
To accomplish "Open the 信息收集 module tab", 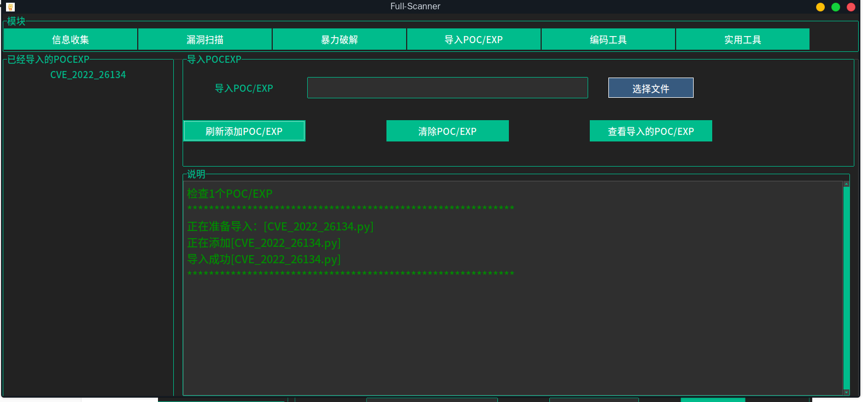I will point(71,39).
